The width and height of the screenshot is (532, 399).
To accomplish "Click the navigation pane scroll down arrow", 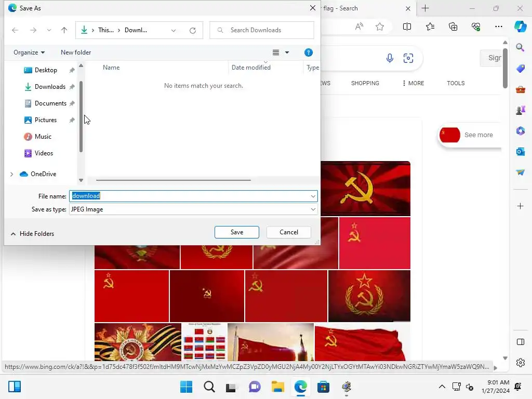I will coord(81,180).
